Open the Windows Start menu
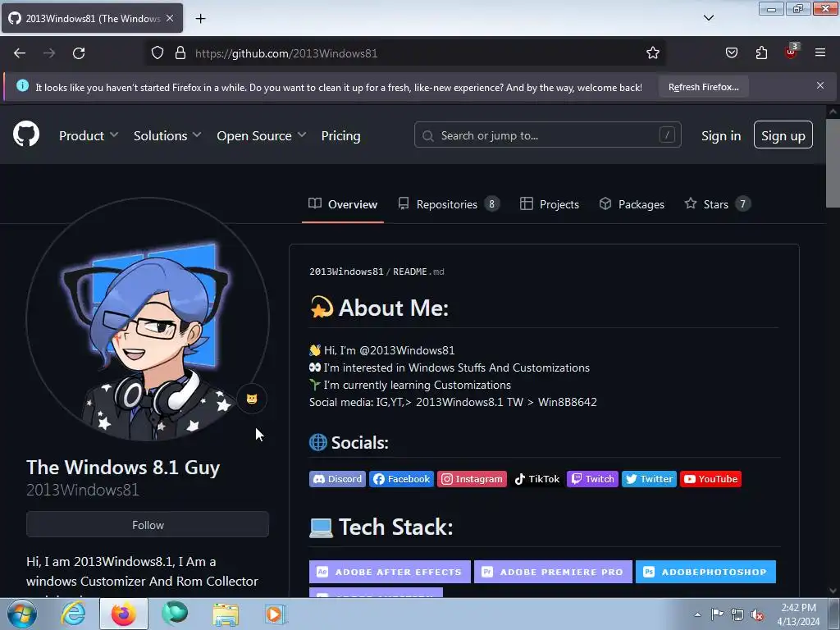This screenshot has width=840, height=630. pyautogui.click(x=22, y=614)
